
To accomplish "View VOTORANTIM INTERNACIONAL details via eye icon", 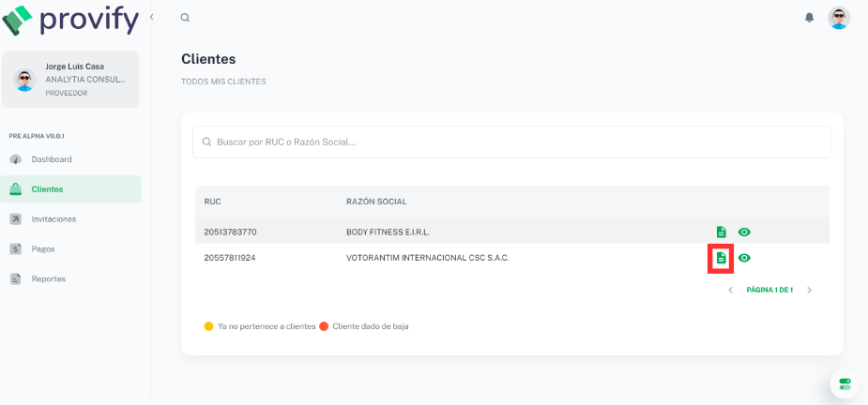I will pos(744,258).
